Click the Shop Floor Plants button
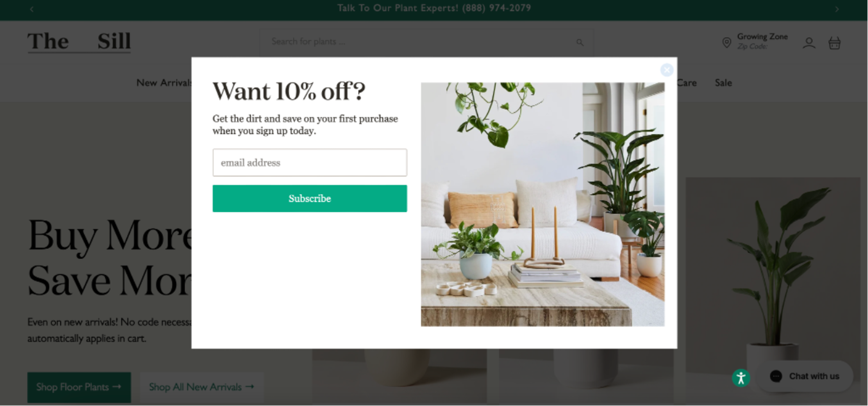Screen dimensions: 868x406 79,387
